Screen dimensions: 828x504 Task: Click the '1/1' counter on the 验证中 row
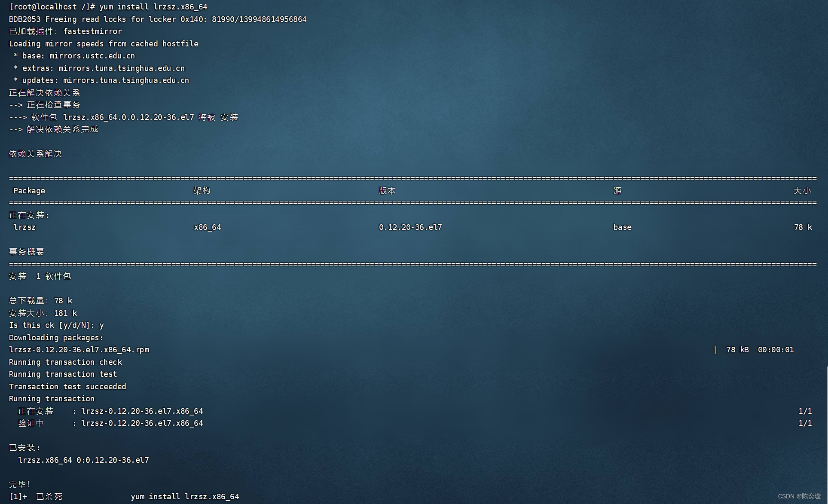pyautogui.click(x=805, y=423)
